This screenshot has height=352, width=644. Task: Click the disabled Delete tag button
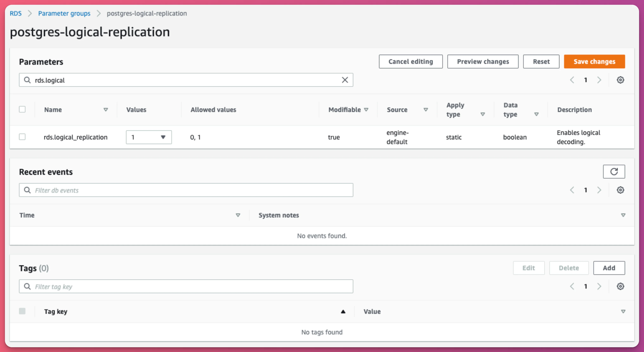point(569,268)
